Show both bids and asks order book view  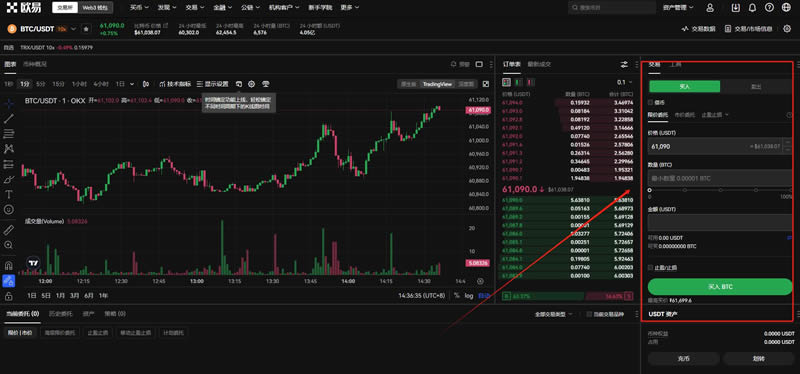click(506, 82)
